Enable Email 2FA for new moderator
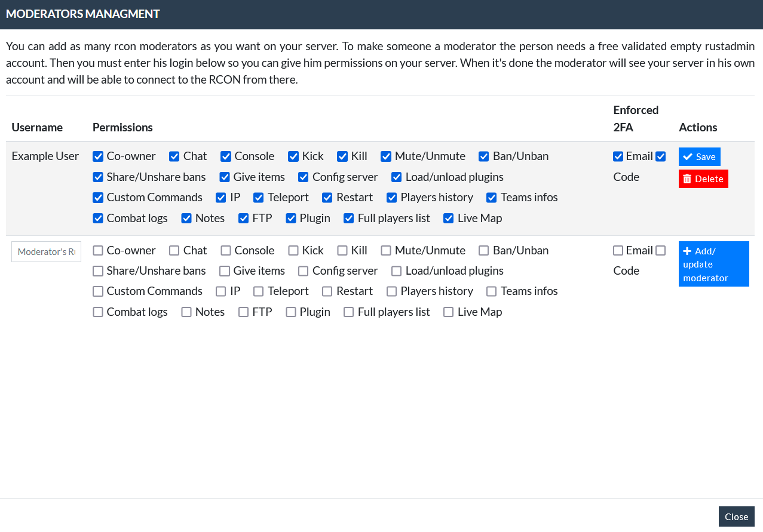 coord(618,251)
